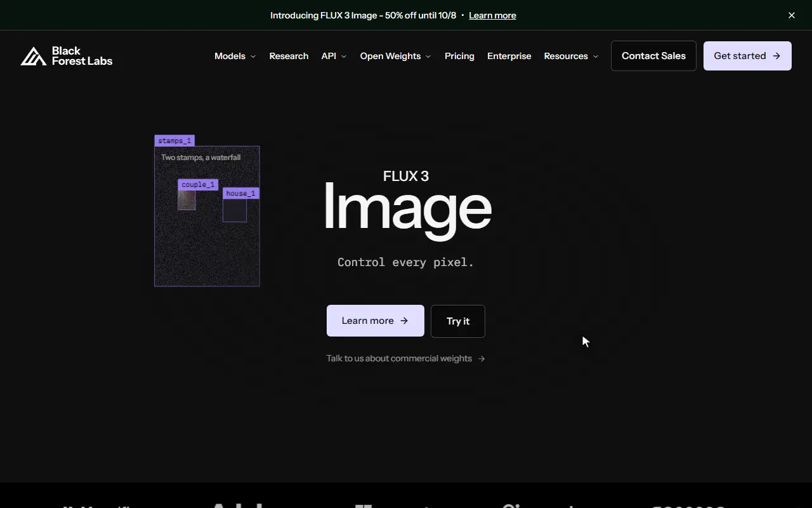Close the announcement banner

792,15
